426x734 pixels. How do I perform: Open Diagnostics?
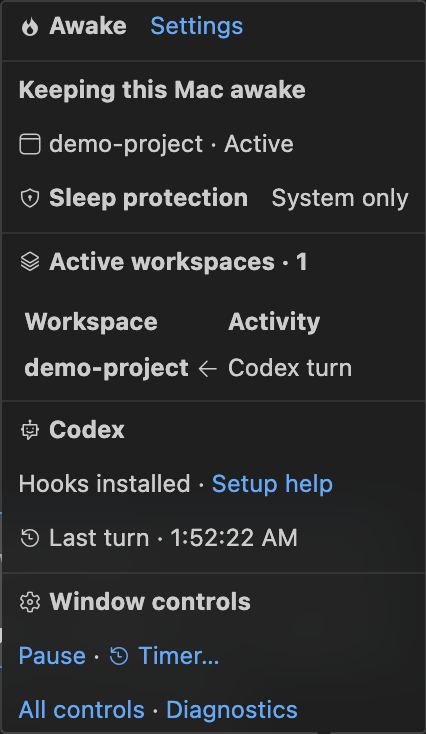click(x=232, y=710)
